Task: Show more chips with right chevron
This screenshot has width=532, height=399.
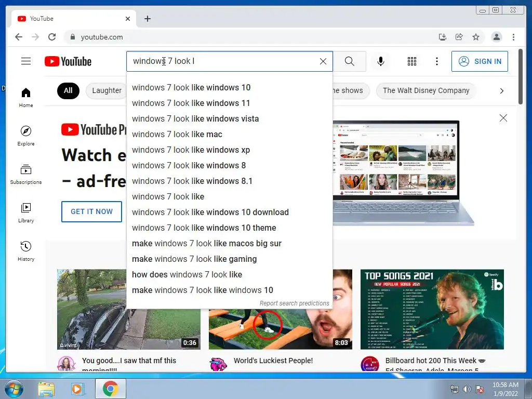Action: [x=501, y=91]
